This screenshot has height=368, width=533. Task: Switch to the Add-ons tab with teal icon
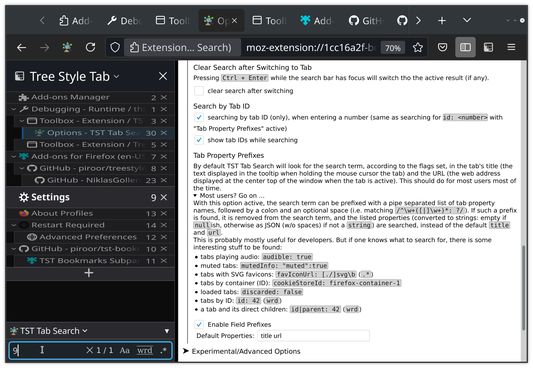tap(316, 21)
